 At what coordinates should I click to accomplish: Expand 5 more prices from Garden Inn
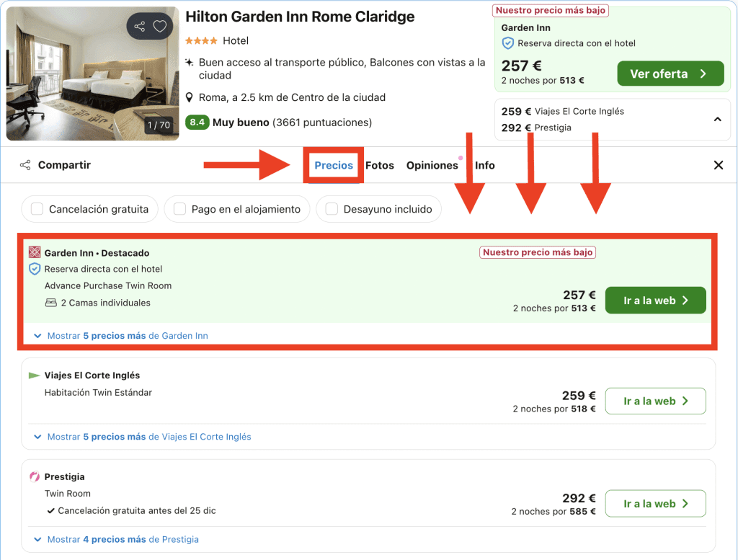click(121, 336)
